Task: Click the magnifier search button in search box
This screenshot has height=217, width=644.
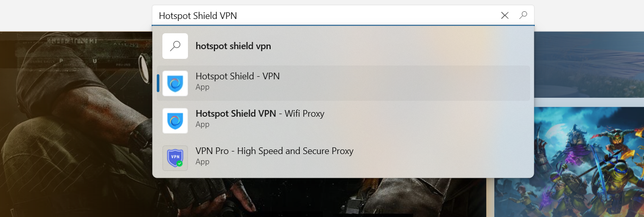Action: pos(523,15)
